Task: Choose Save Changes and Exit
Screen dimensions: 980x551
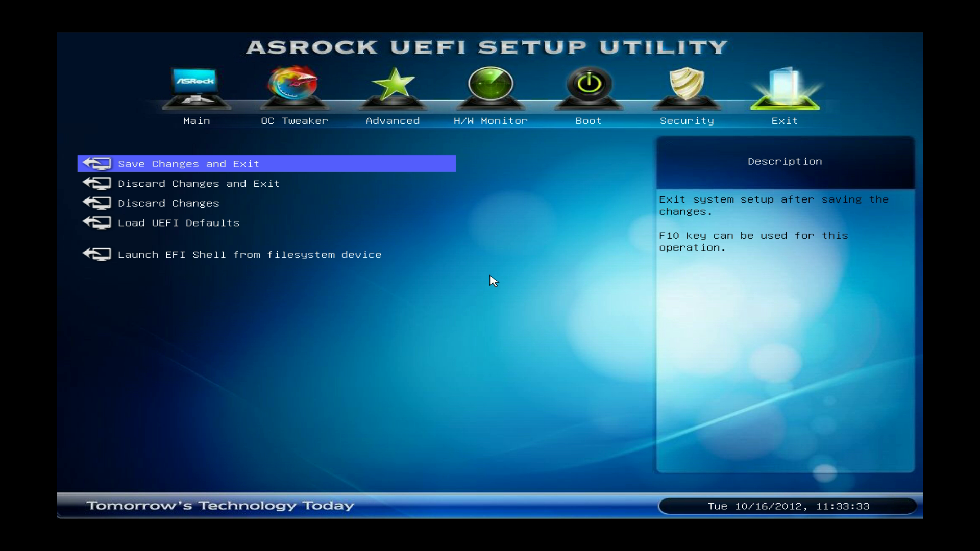Action: coord(188,164)
